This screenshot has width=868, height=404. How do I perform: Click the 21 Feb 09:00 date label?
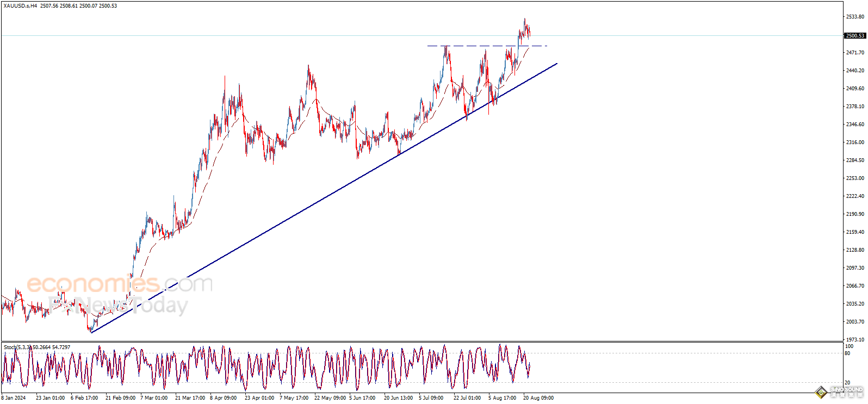coord(120,398)
